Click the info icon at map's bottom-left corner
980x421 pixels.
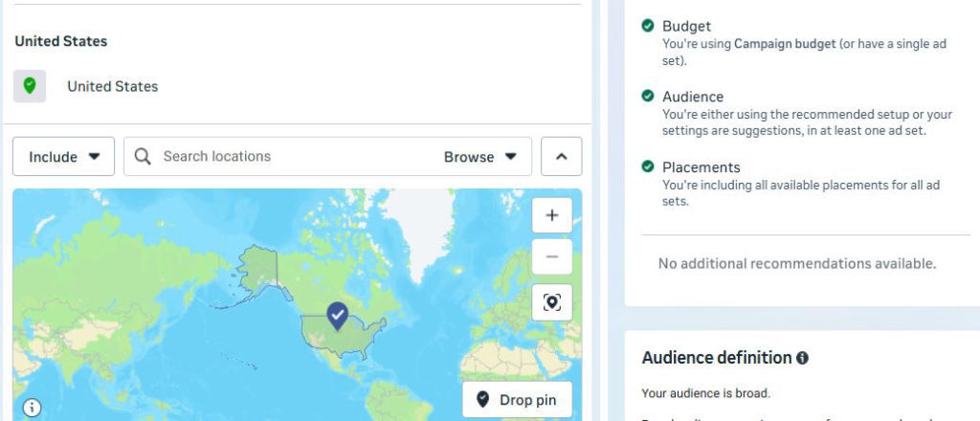(32, 408)
